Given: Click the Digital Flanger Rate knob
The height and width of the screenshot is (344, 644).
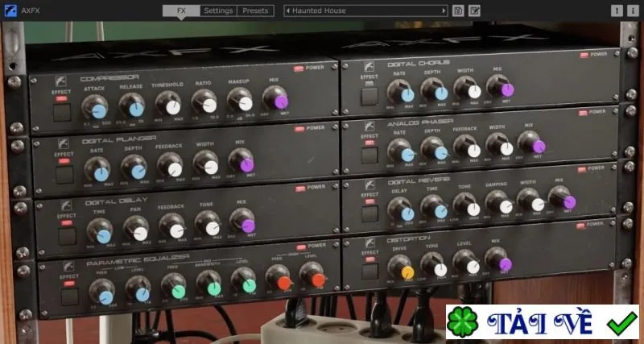Looking at the screenshot, I should coord(97,169).
